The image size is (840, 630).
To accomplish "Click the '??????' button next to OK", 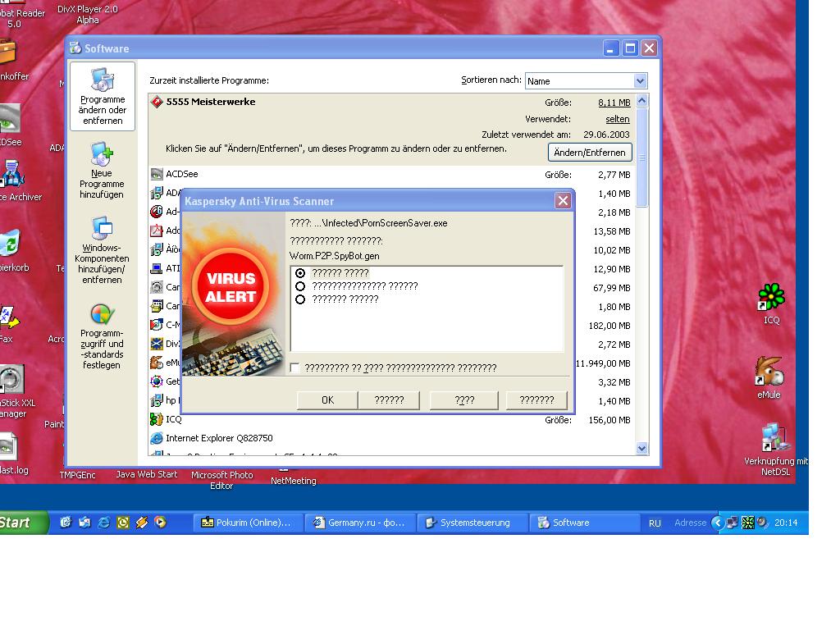I will [389, 400].
